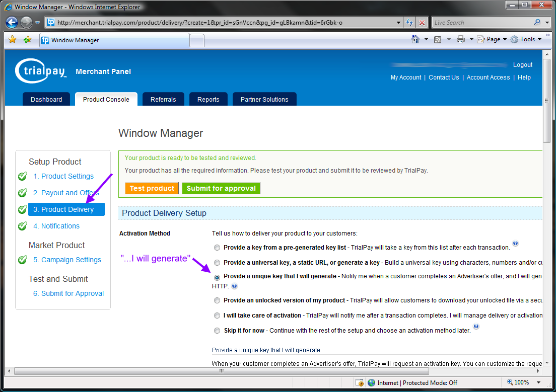
Task: Select unique key that I will generate radio
Action: pyautogui.click(x=217, y=277)
